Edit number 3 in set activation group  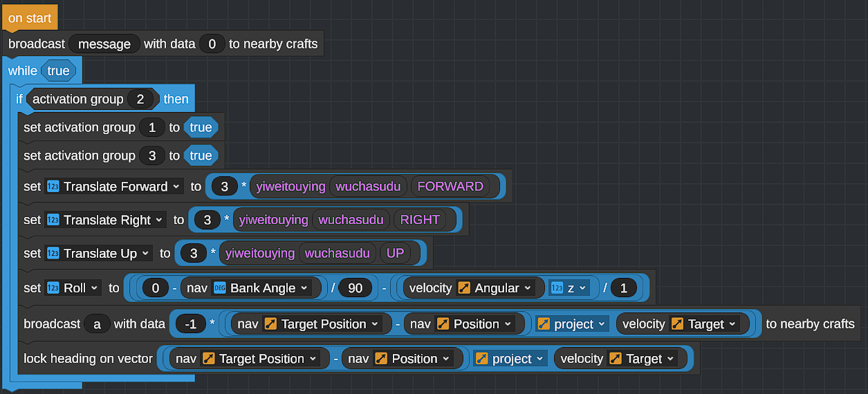[152, 156]
